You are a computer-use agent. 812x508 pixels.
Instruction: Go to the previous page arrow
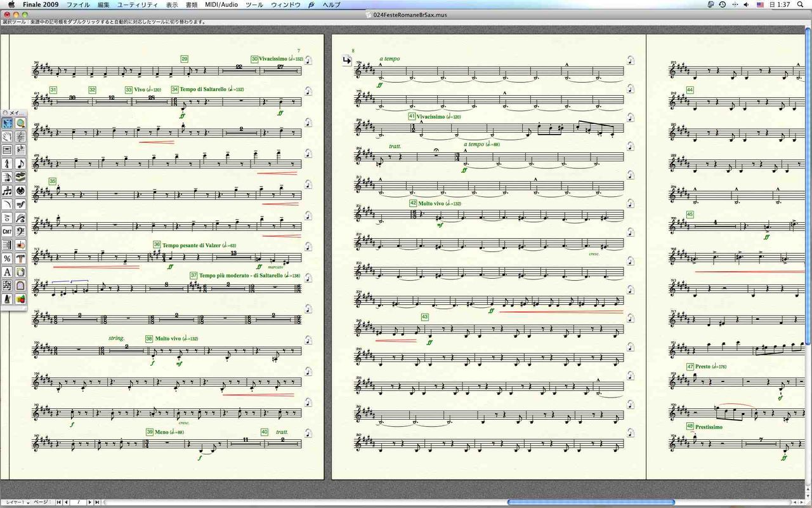(x=67, y=502)
